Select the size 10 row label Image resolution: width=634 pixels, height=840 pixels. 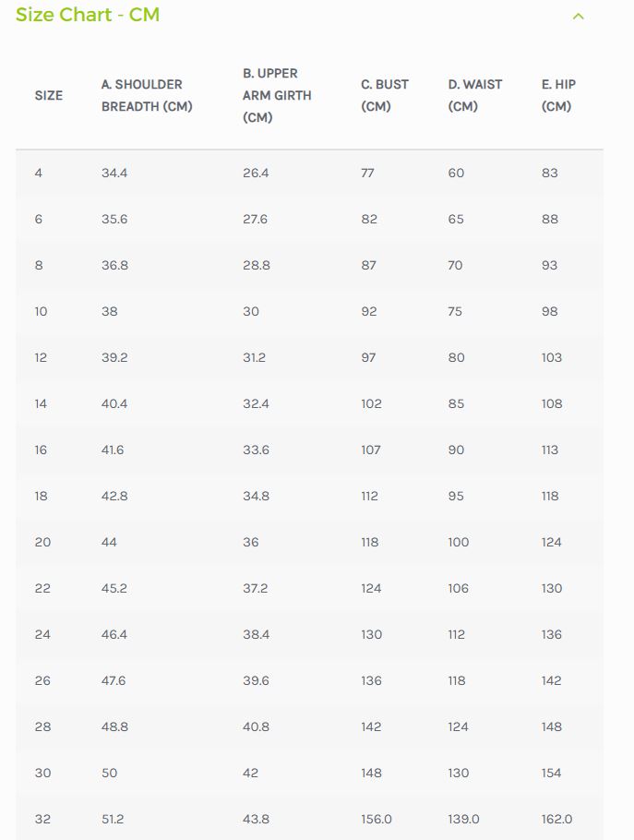(x=42, y=311)
